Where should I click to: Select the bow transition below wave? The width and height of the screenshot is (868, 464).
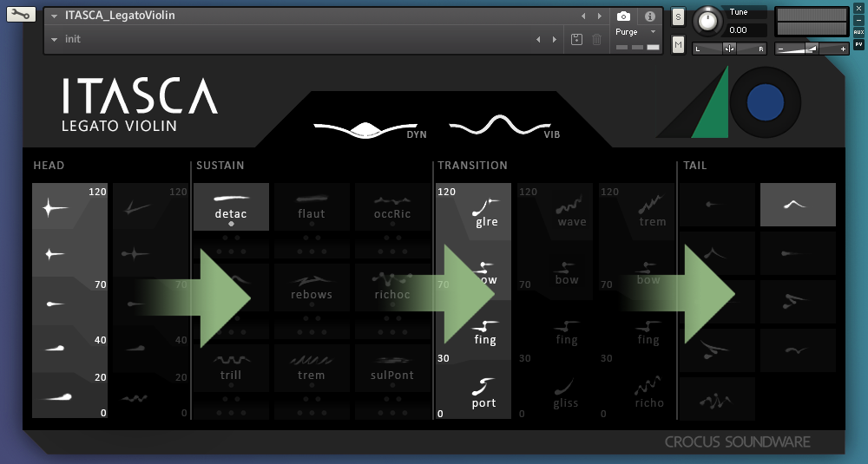coord(567,273)
